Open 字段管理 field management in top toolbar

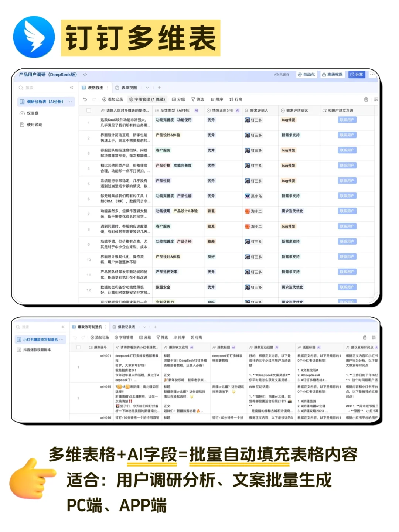148,99
